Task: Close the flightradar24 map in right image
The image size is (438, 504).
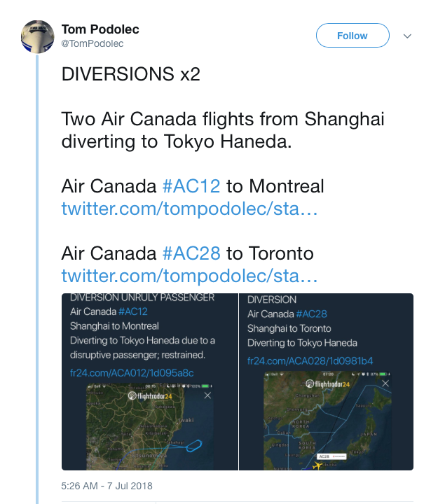Action: point(385,383)
